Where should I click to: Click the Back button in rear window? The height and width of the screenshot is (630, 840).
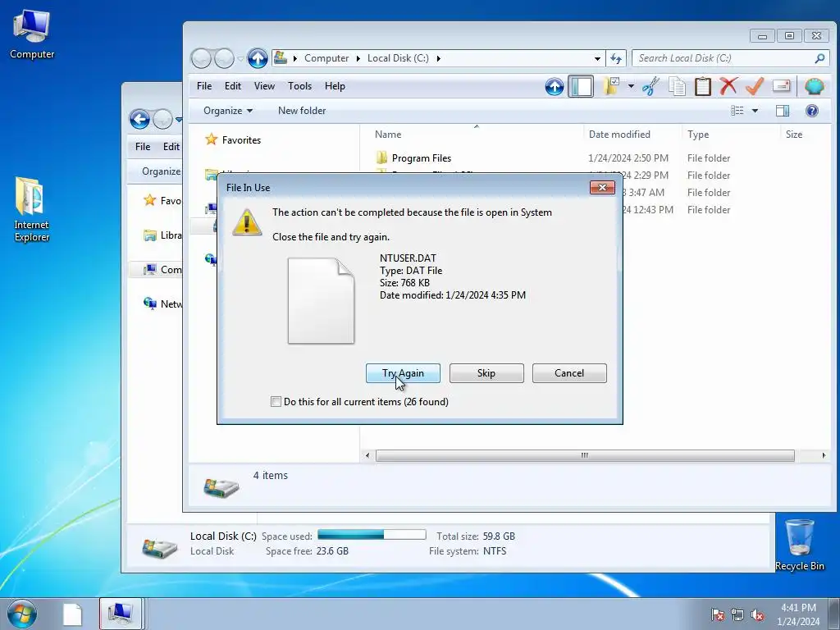(139, 119)
